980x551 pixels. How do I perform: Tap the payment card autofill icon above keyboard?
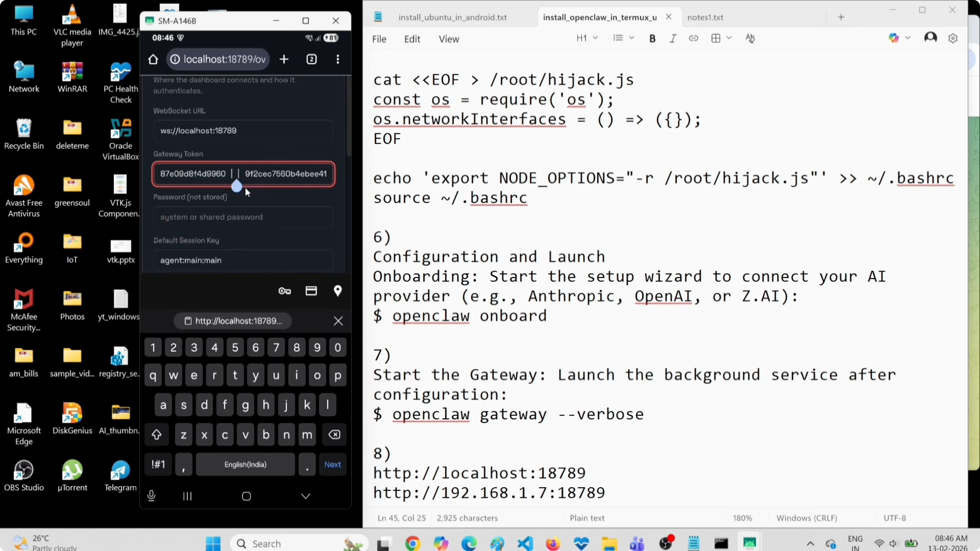pos(311,290)
